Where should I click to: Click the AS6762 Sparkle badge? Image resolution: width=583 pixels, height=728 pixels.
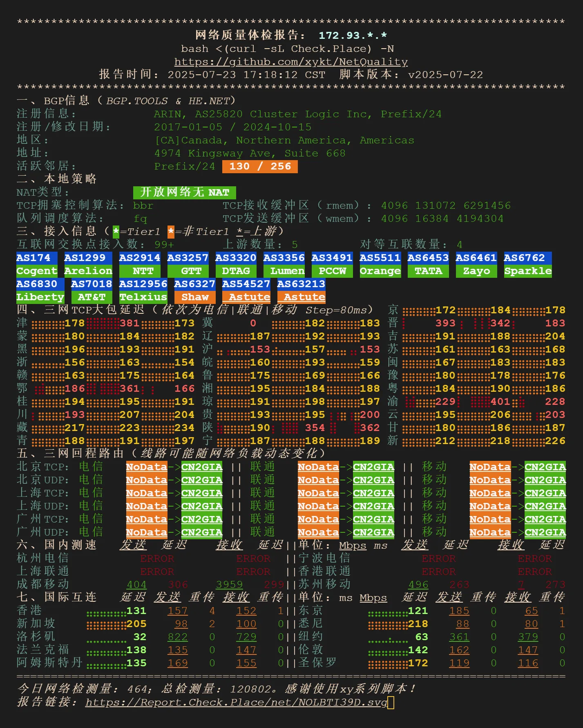pyautogui.click(x=527, y=265)
